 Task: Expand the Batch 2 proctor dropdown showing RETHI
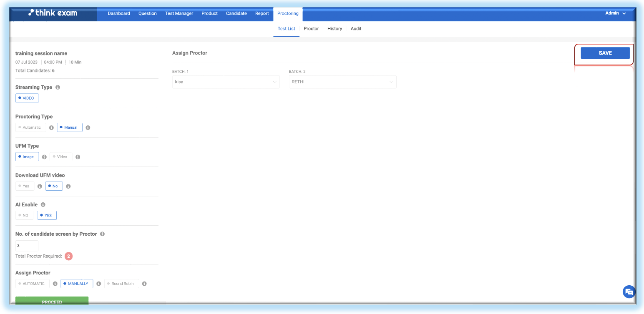(342, 82)
